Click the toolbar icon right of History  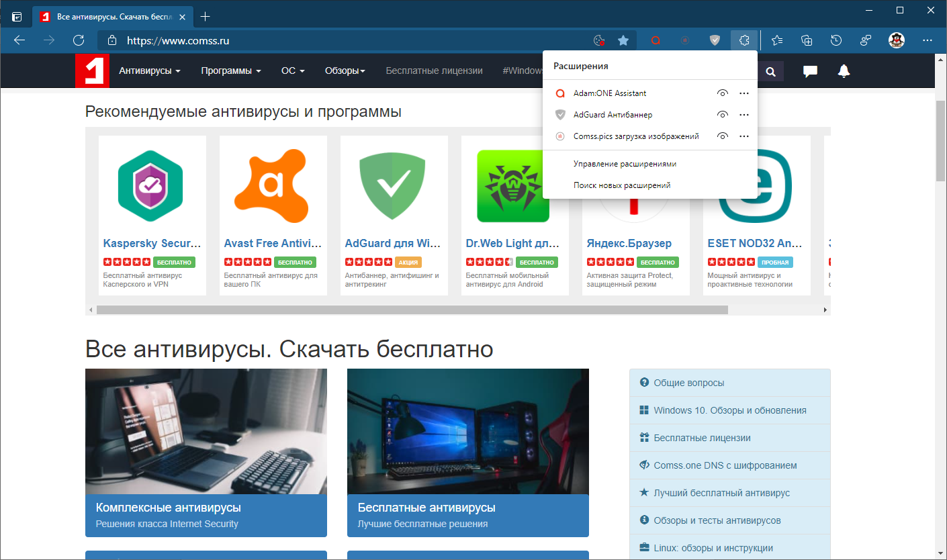point(866,40)
